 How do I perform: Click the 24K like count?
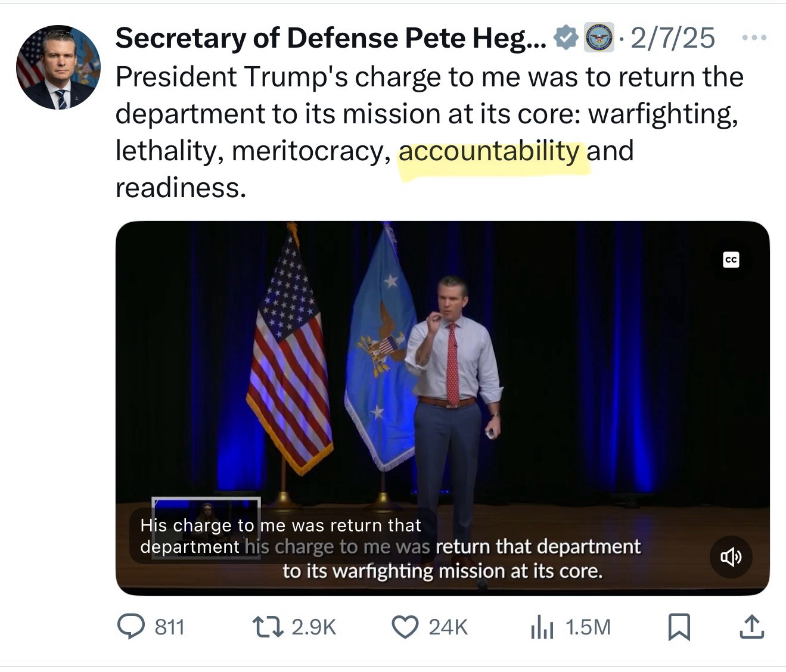448,627
